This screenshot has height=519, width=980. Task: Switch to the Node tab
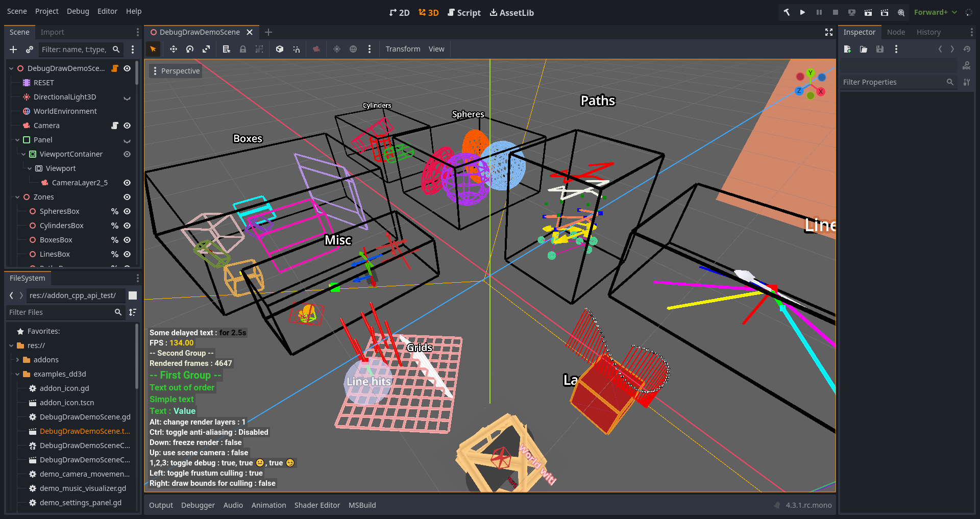(x=896, y=32)
